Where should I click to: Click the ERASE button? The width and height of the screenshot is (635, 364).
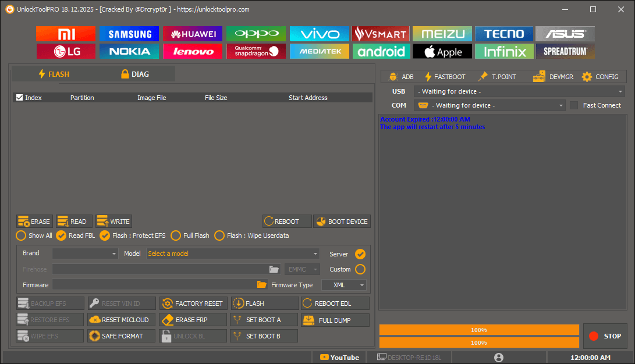34,222
